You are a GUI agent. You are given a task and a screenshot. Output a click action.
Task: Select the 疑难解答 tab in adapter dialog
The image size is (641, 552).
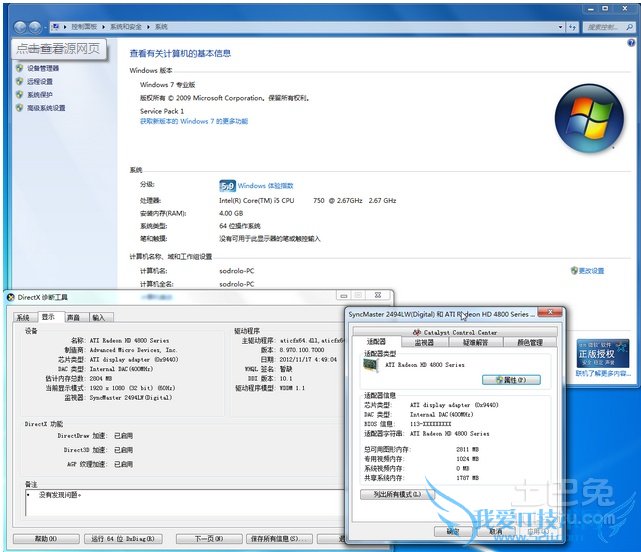(476, 342)
